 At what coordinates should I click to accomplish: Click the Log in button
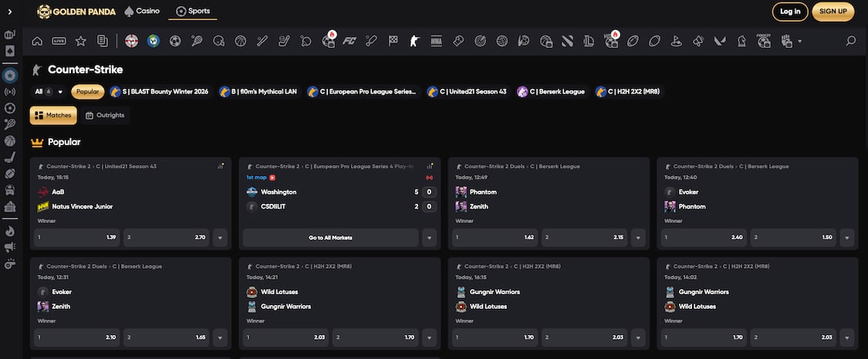pos(790,12)
